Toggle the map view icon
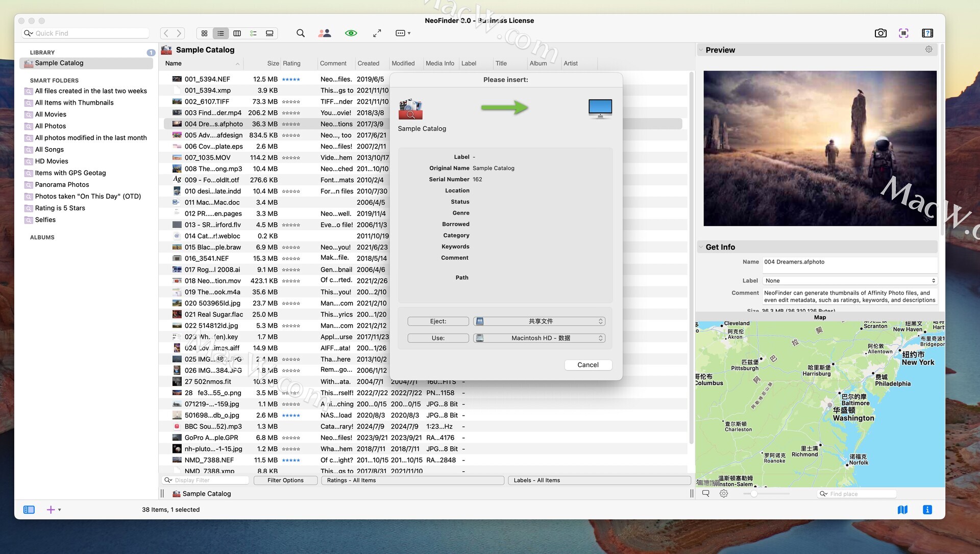The width and height of the screenshot is (980, 554). (902, 510)
